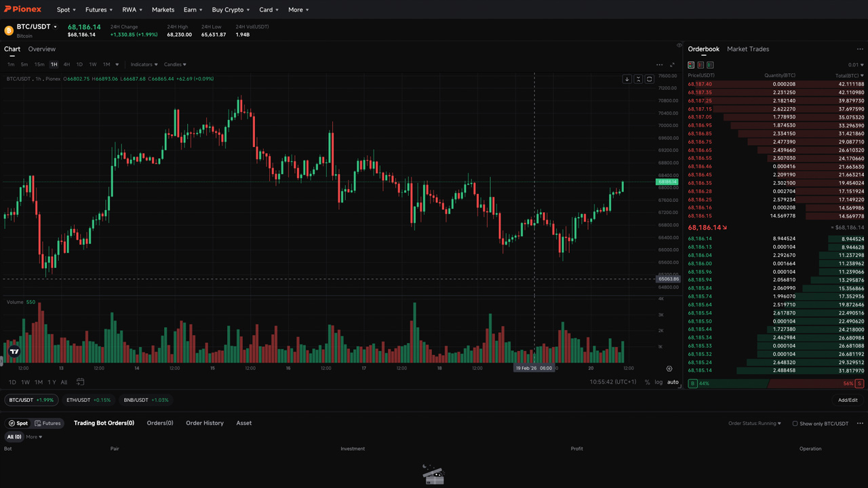The image size is (868, 488).
Task: Enable Show only BTC/USDT checkbox
Action: (x=795, y=424)
